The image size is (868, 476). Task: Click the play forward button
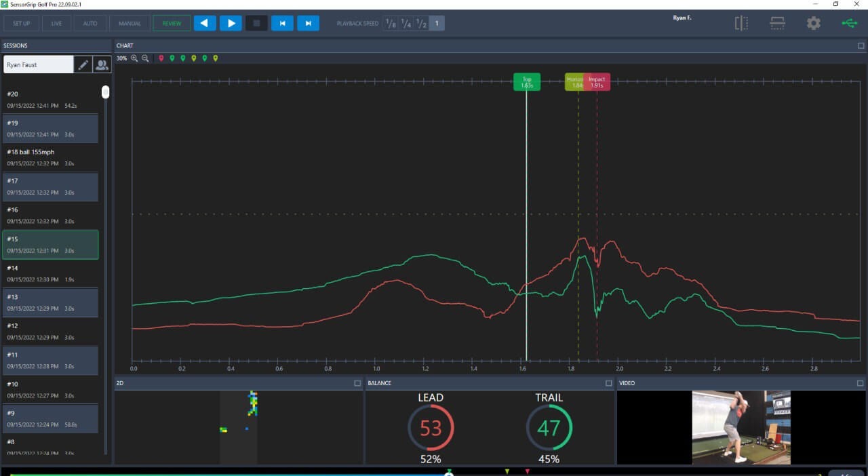point(231,24)
